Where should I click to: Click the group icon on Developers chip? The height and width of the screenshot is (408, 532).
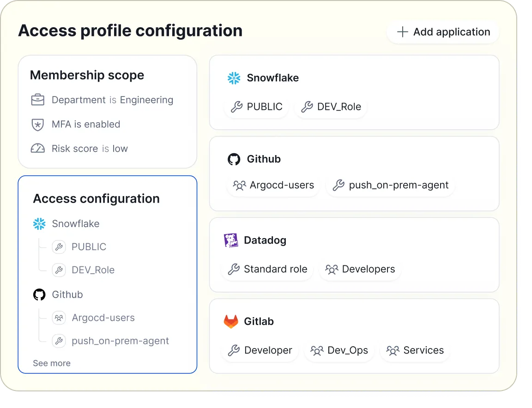tap(332, 269)
